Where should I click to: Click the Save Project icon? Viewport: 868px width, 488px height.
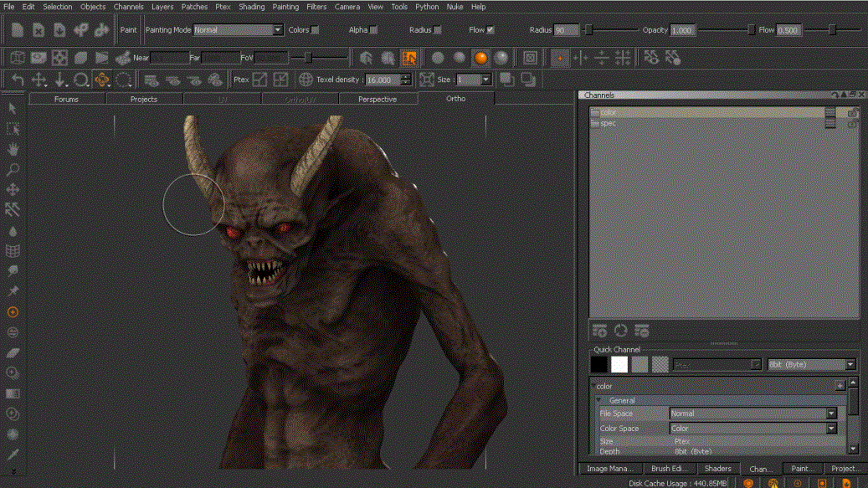tap(59, 30)
